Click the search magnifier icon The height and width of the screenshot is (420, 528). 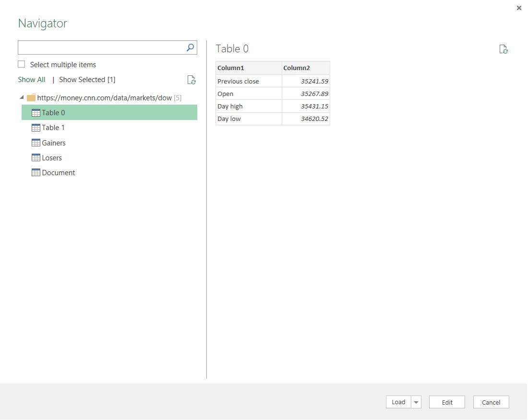190,48
